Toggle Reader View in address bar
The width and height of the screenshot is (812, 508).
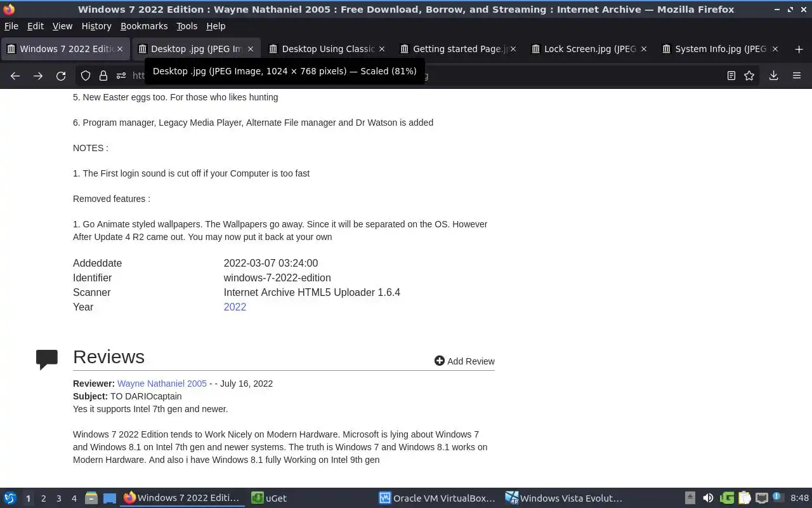(731, 76)
